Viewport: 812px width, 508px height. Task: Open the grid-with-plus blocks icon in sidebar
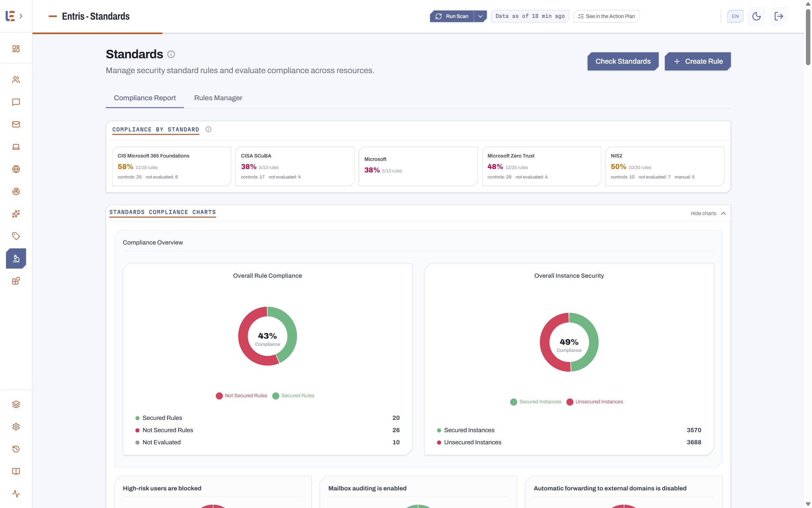point(16,281)
